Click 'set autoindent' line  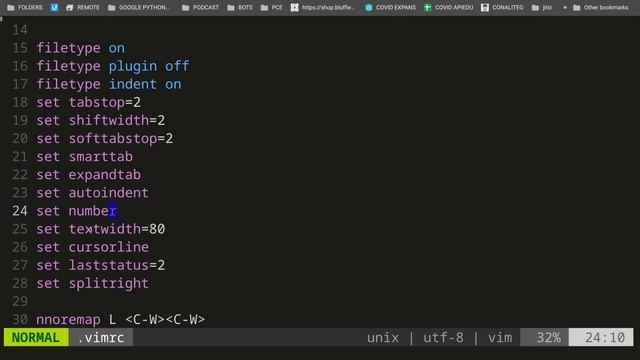[93, 193]
